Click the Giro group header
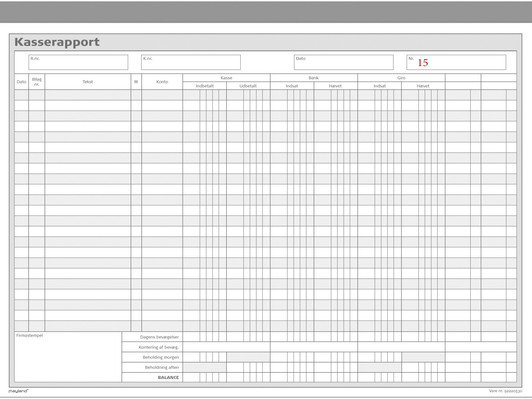 [x=401, y=78]
